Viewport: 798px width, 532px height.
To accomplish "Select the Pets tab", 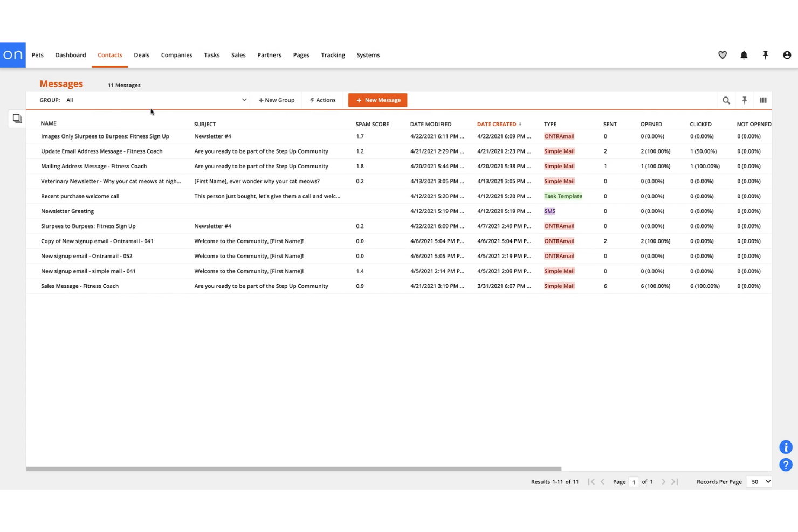I will point(38,55).
